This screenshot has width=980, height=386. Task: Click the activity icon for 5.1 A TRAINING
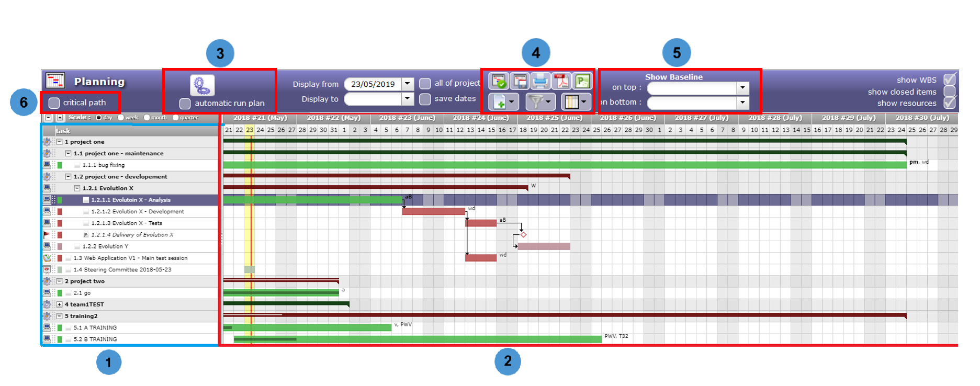tap(47, 327)
